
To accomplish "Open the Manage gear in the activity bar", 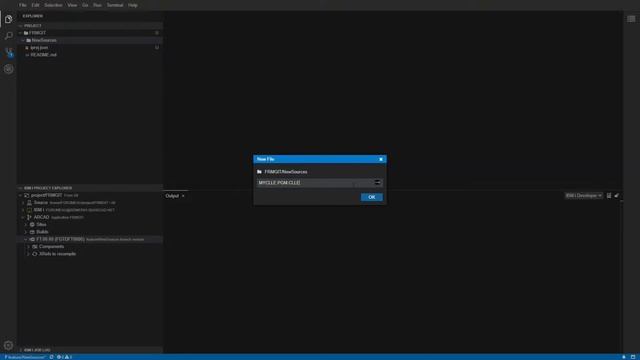I will (x=8, y=345).
